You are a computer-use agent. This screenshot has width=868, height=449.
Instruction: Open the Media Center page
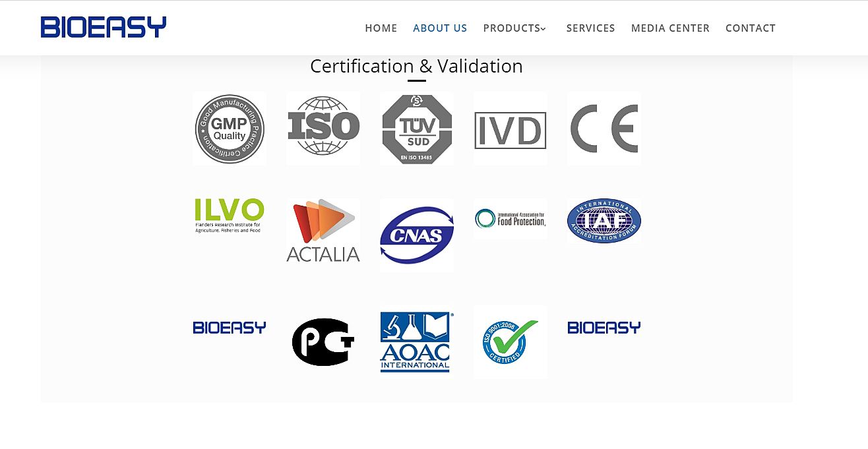coord(670,28)
